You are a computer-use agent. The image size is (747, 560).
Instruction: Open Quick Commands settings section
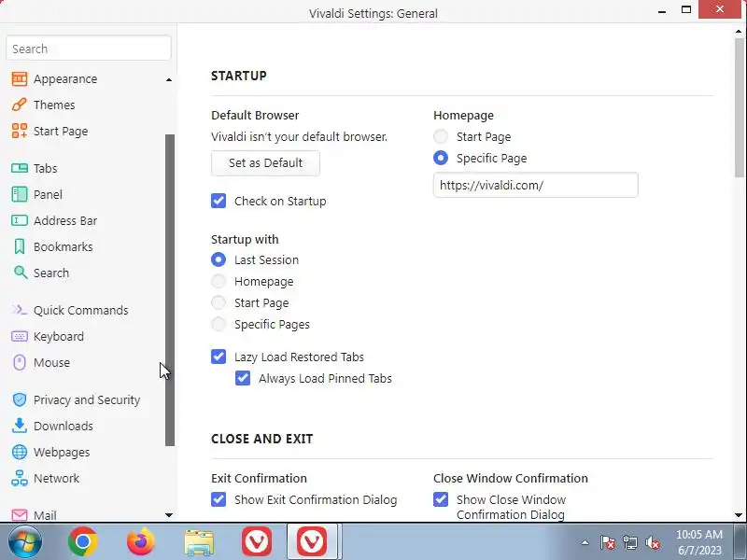[x=81, y=310]
